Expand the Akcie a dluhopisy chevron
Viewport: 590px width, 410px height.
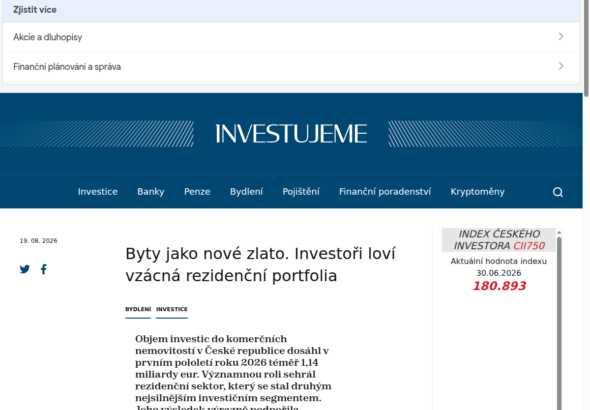pyautogui.click(x=561, y=36)
